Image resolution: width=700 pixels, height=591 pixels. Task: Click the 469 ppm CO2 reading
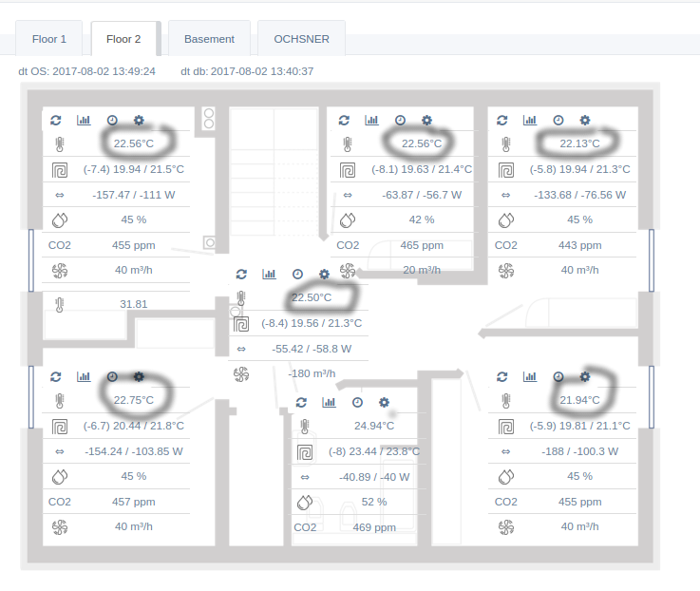pyautogui.click(x=374, y=527)
